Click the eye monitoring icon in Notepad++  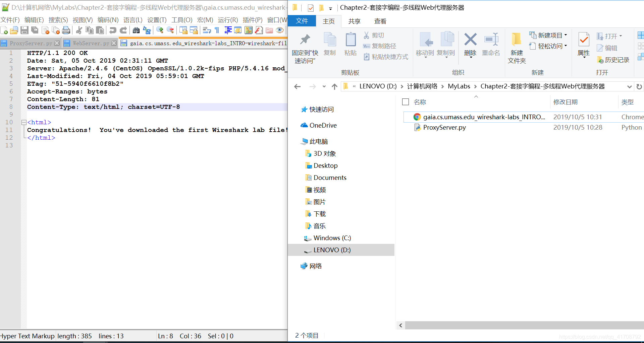pyautogui.click(x=279, y=30)
